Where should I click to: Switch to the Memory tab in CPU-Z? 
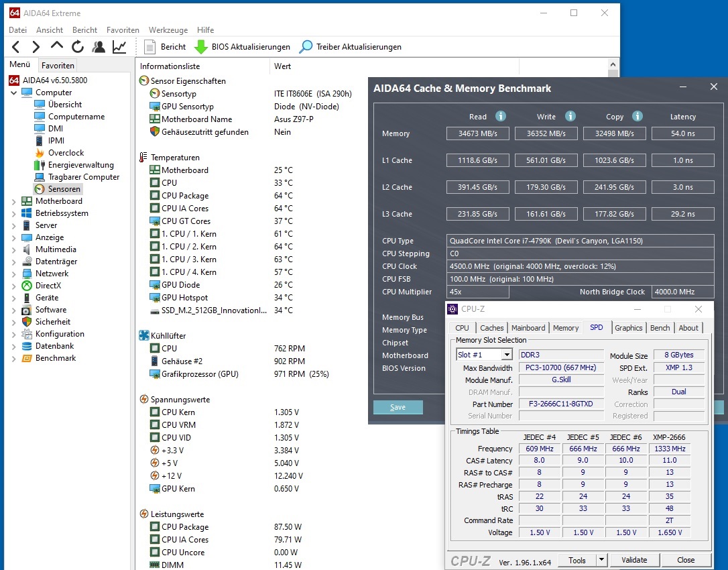point(566,327)
